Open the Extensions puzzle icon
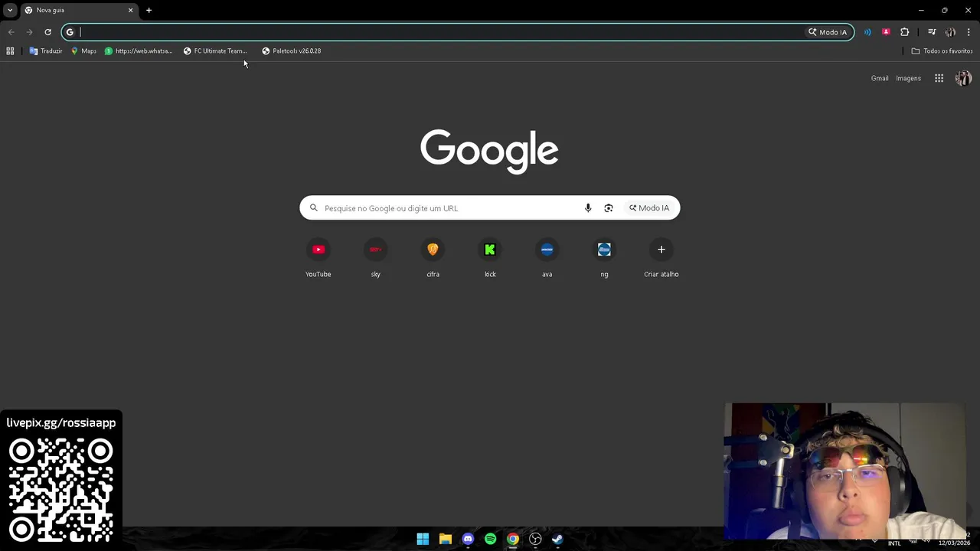 (x=905, y=32)
